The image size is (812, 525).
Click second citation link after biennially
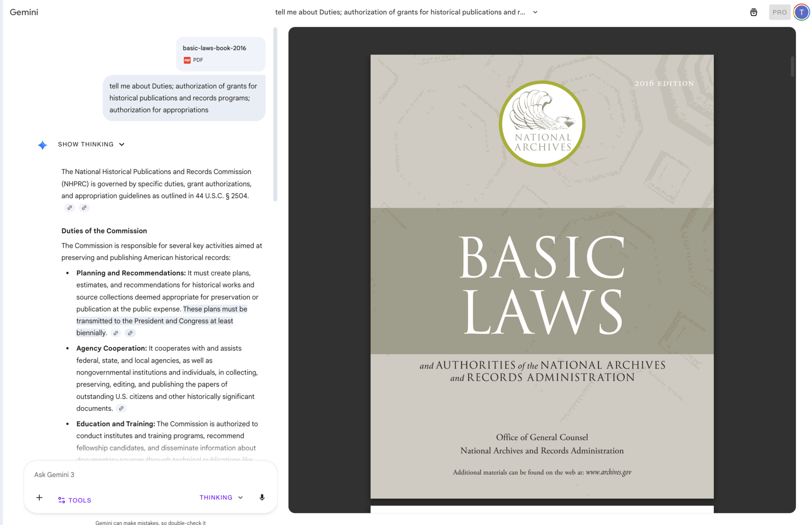pos(130,333)
